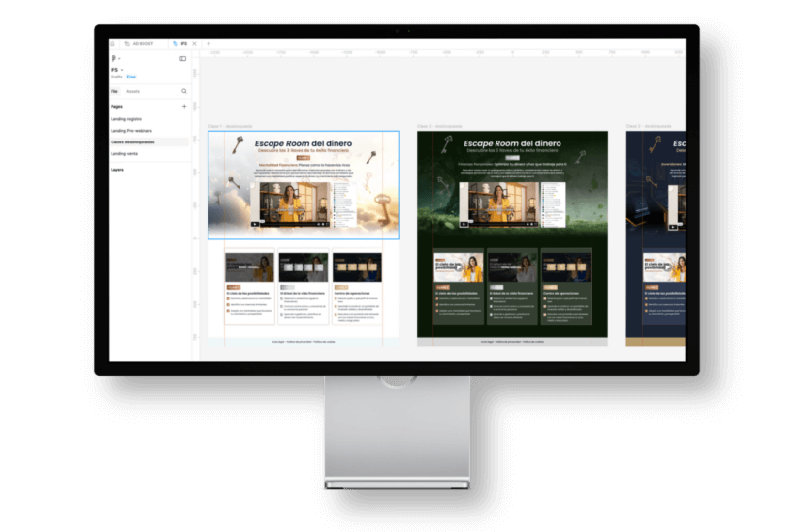This screenshot has height=532, width=800.
Task: Select the Clase 1 - desbloqueada frame label
Action: pos(230,126)
